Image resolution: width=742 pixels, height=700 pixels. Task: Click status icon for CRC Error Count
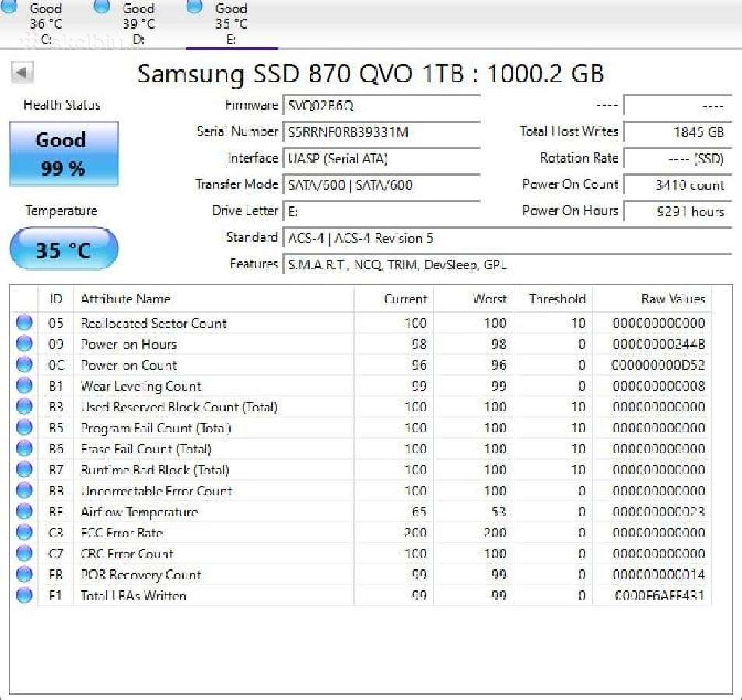[24, 554]
